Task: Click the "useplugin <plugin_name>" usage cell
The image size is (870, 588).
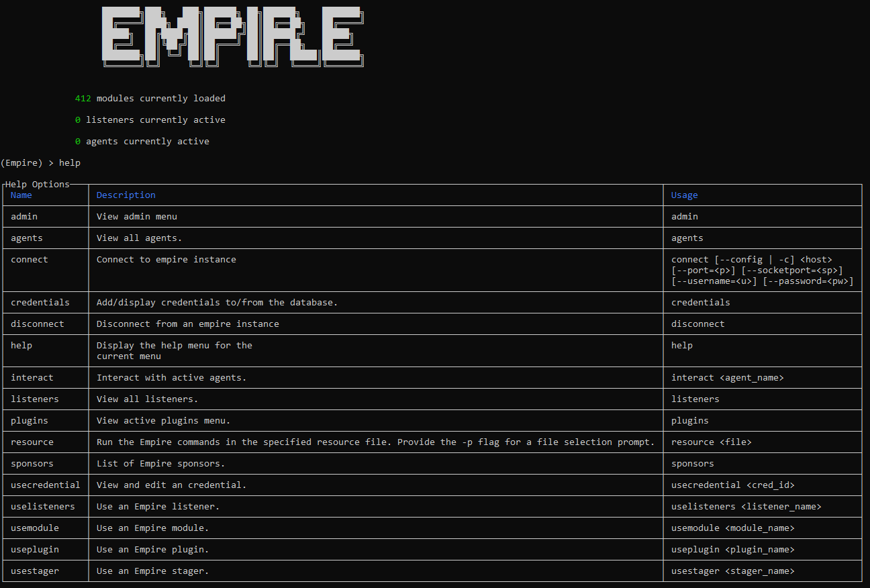Action: point(733,550)
